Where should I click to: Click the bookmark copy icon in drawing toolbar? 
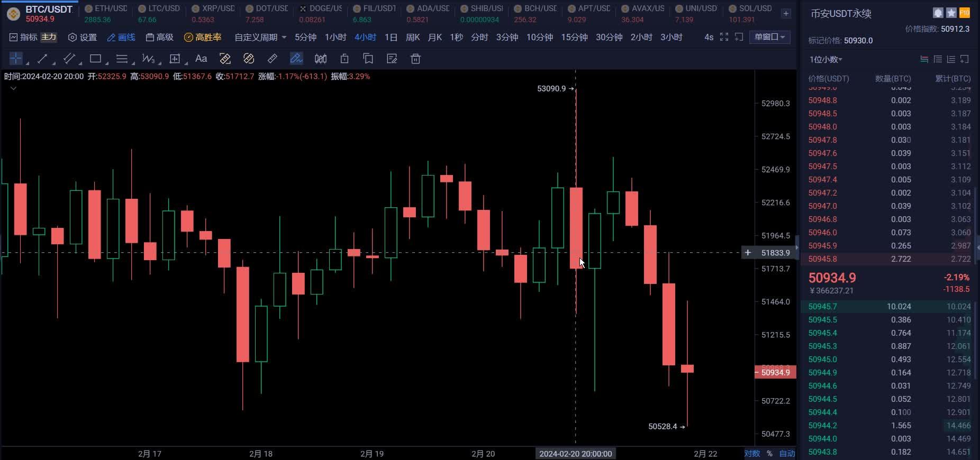click(x=368, y=58)
